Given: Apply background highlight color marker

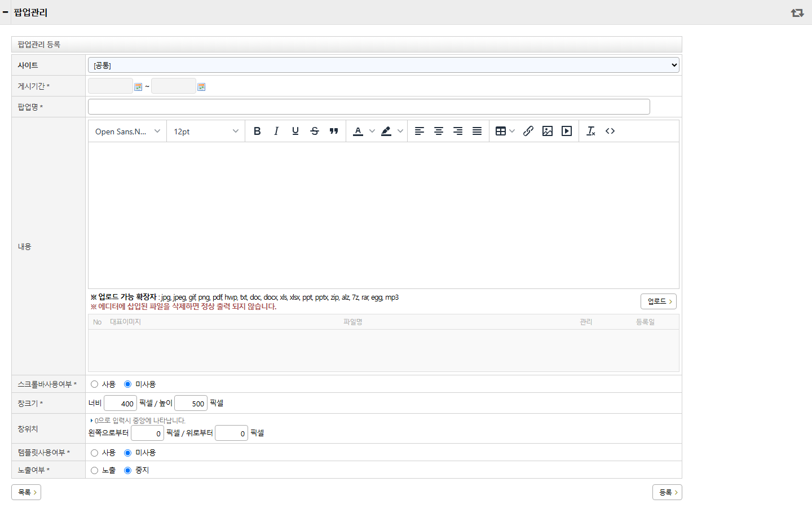Looking at the screenshot, I should pos(386,131).
